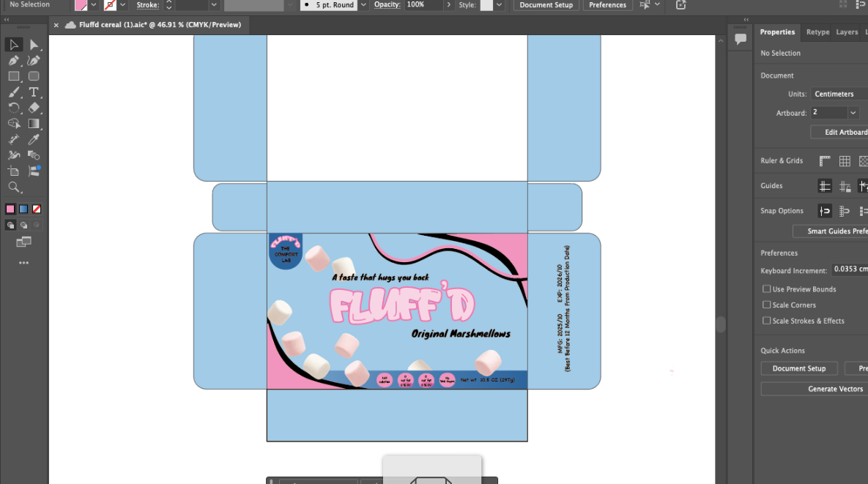The height and width of the screenshot is (484, 868).
Task: Toggle the first Guides show/hide icon
Action: coord(825,186)
